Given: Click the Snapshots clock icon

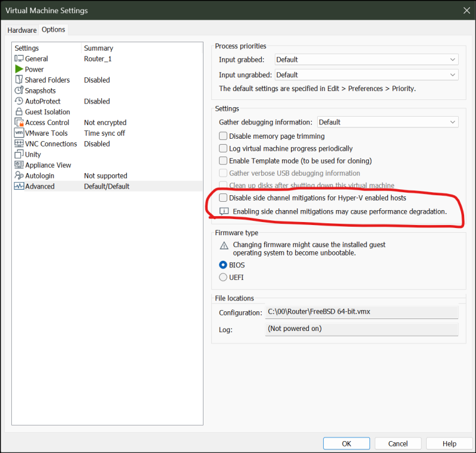Looking at the screenshot, I should (19, 90).
